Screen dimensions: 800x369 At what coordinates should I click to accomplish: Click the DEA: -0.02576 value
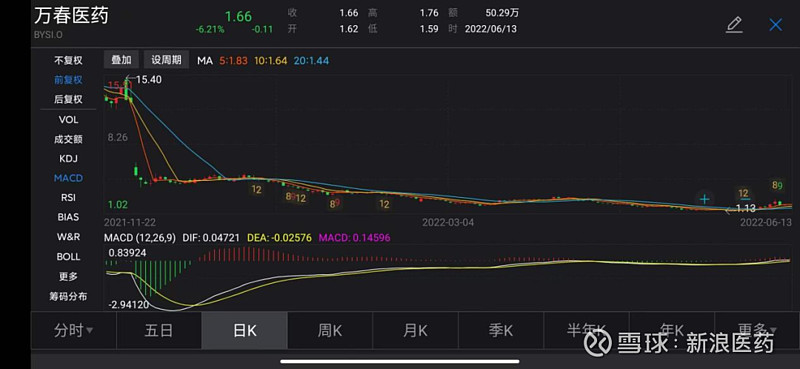point(280,237)
